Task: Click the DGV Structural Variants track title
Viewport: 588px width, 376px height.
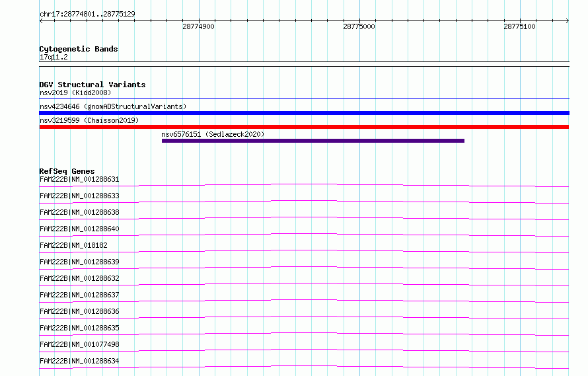Action: pyautogui.click(x=92, y=85)
